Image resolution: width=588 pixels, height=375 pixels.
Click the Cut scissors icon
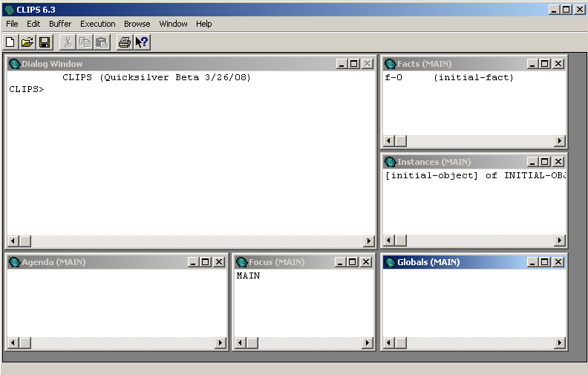pos(68,42)
